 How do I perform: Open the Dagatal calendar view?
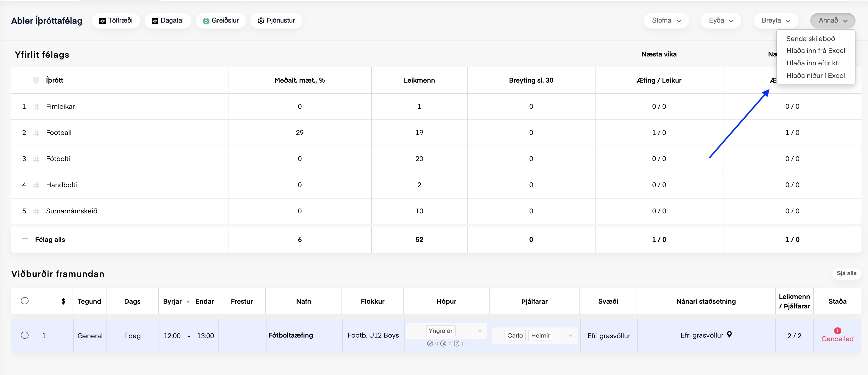[167, 21]
